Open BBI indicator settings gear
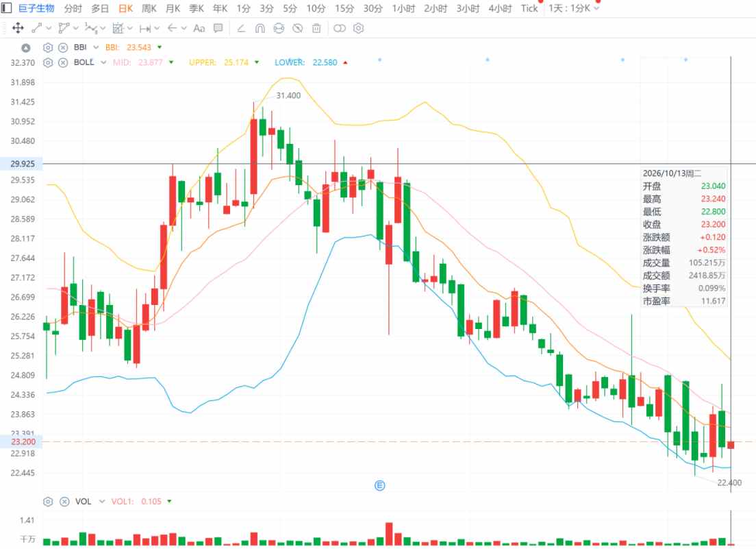The height and width of the screenshot is (549, 756). coord(48,47)
